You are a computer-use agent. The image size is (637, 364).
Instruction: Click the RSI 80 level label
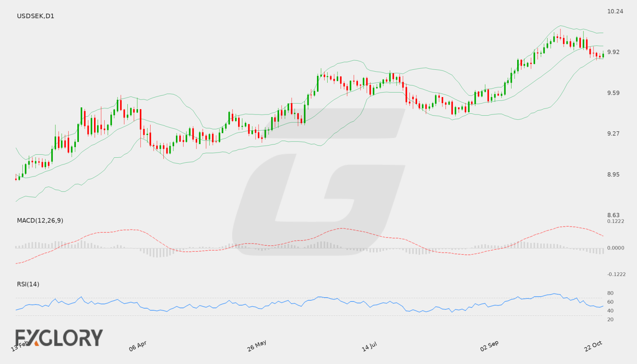pyautogui.click(x=610, y=293)
